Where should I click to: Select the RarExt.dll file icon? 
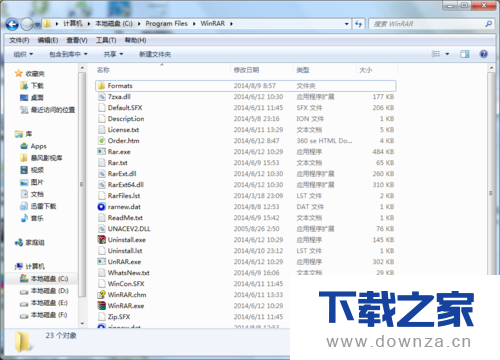point(102,174)
